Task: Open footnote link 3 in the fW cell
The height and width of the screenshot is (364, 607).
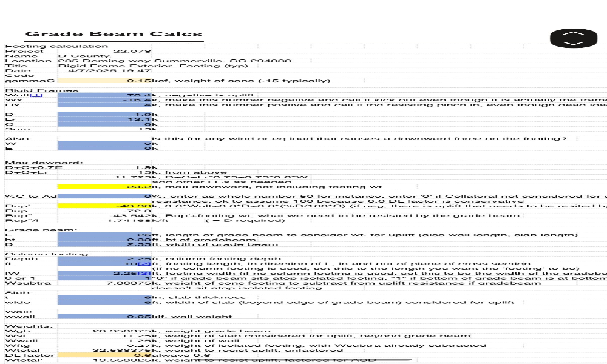Action: click(x=144, y=274)
